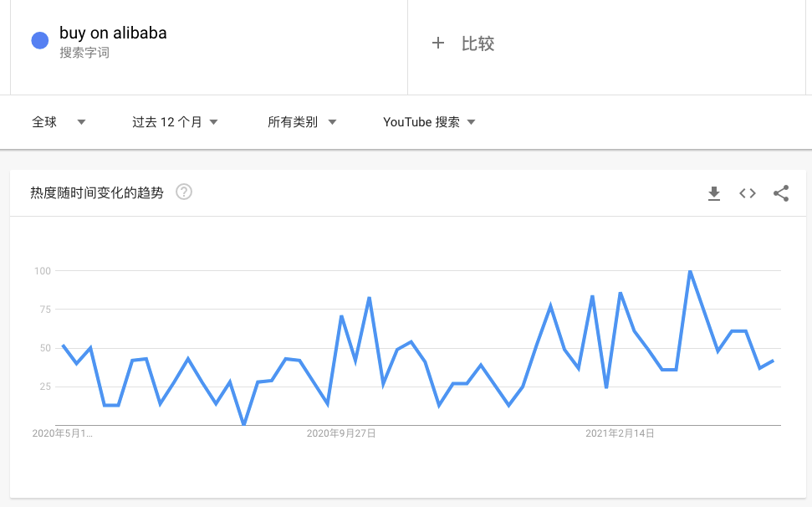Image resolution: width=812 pixels, height=507 pixels.
Task: Open the help tooltip beside 热度随时间变化的趋势
Action: [x=183, y=192]
